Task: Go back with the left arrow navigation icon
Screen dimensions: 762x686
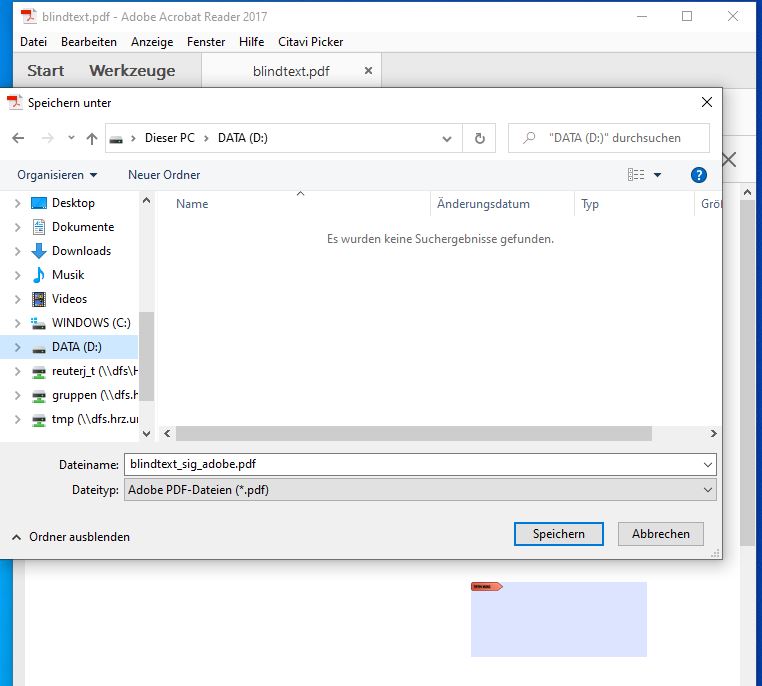Action: pos(18,138)
